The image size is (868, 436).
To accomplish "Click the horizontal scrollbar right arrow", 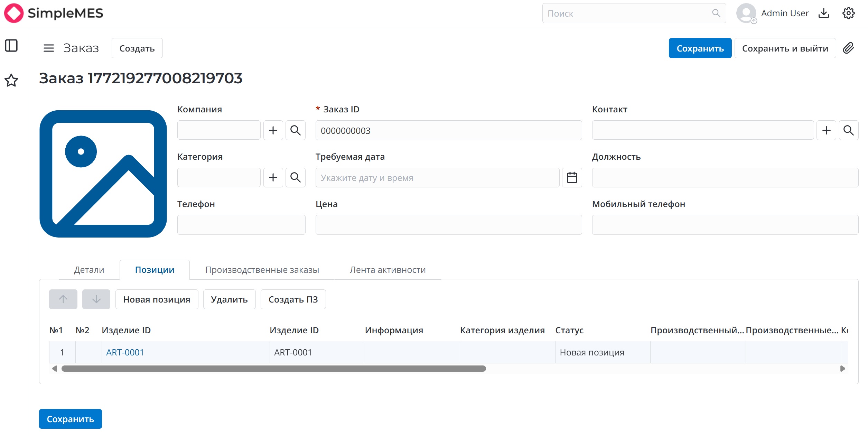I will [842, 369].
